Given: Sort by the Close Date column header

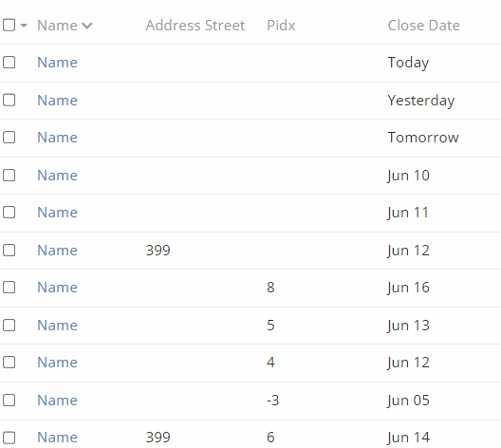Looking at the screenshot, I should tap(424, 26).
